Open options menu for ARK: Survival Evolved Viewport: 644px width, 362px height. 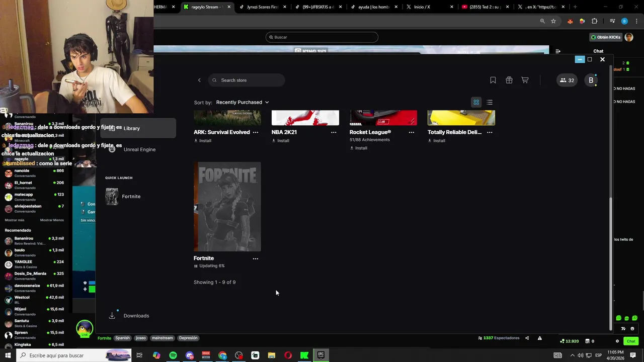point(256,132)
